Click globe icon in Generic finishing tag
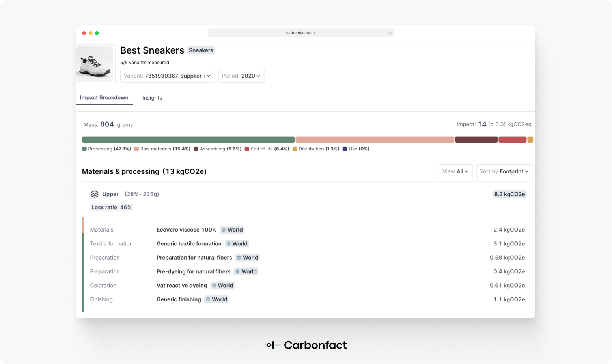The width and height of the screenshot is (612, 364). [208, 299]
